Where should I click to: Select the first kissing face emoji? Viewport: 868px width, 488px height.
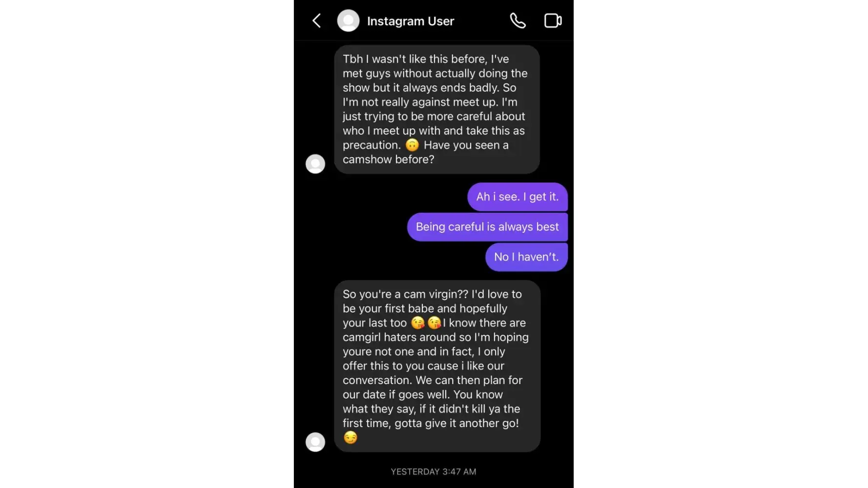coord(418,323)
